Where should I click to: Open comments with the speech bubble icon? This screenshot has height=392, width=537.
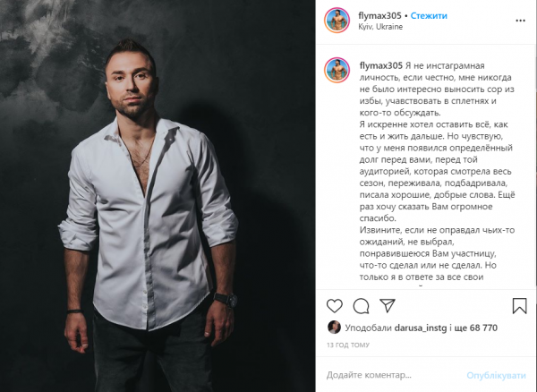(361, 306)
